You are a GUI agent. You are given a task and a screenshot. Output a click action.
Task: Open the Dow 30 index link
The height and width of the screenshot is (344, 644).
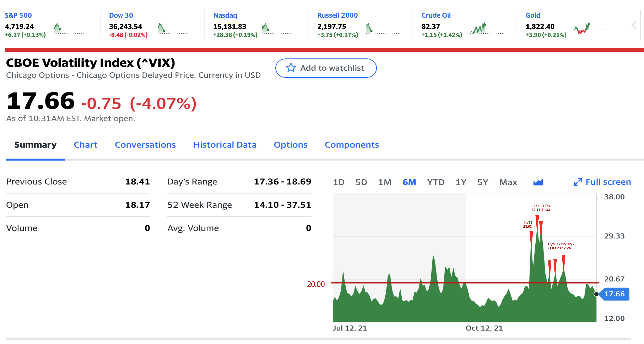click(x=121, y=15)
